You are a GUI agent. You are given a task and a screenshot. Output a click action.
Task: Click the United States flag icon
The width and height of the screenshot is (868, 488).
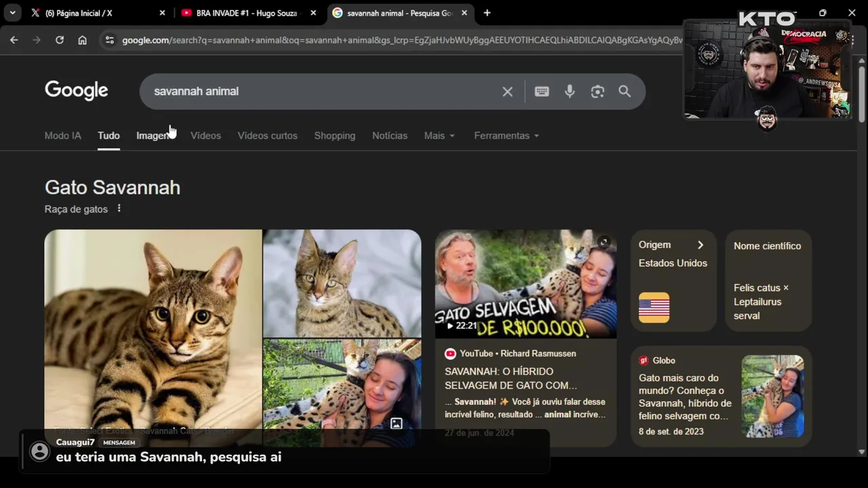[x=654, y=308]
